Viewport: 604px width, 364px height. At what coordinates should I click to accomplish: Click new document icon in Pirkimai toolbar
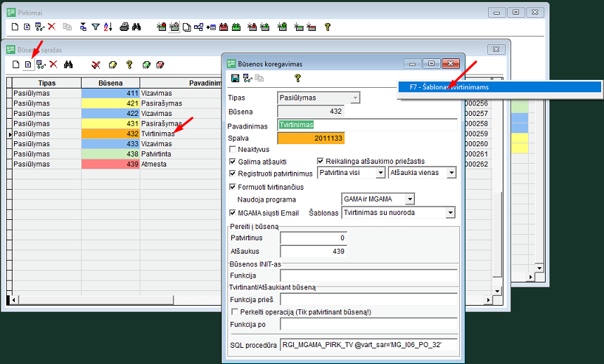pyautogui.click(x=15, y=27)
